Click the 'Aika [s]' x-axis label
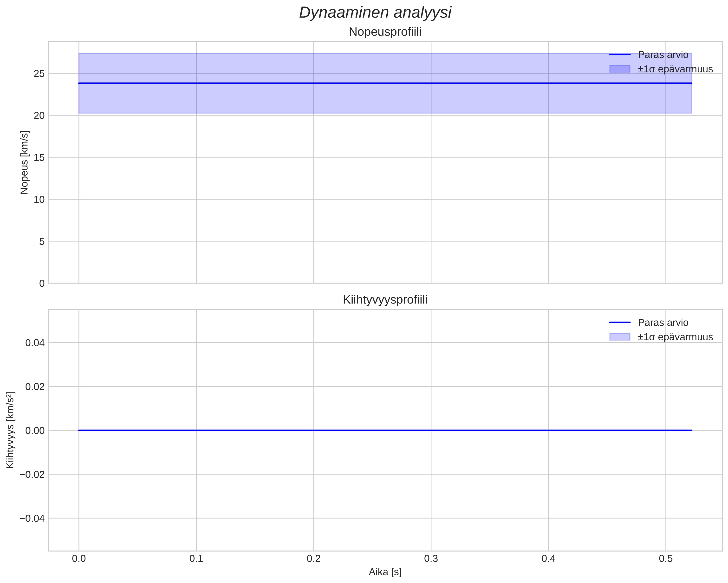 (385, 572)
